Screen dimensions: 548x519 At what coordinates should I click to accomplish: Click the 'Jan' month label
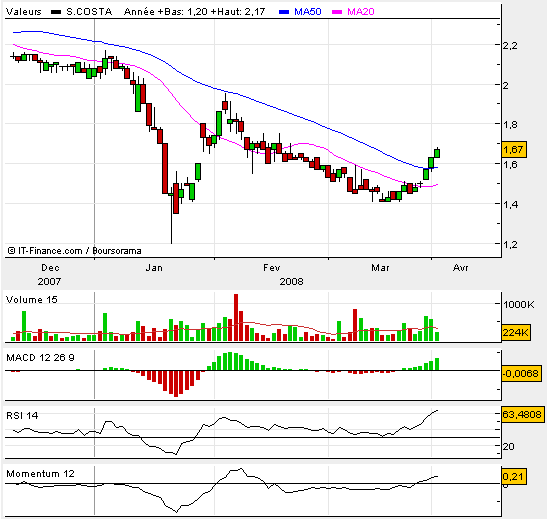(x=154, y=268)
